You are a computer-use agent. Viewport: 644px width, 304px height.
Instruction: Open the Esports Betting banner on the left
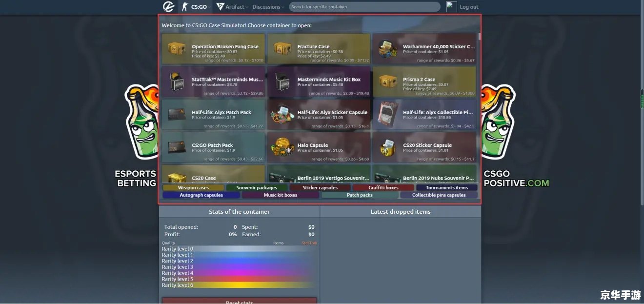point(136,137)
